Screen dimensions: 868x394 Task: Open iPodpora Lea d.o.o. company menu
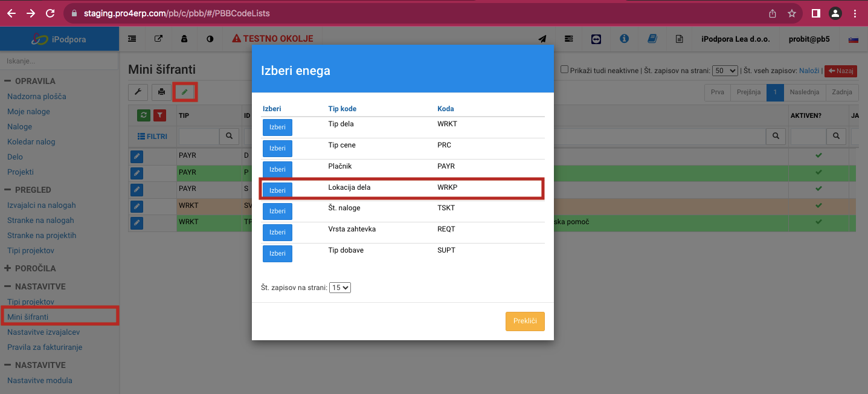coord(736,39)
